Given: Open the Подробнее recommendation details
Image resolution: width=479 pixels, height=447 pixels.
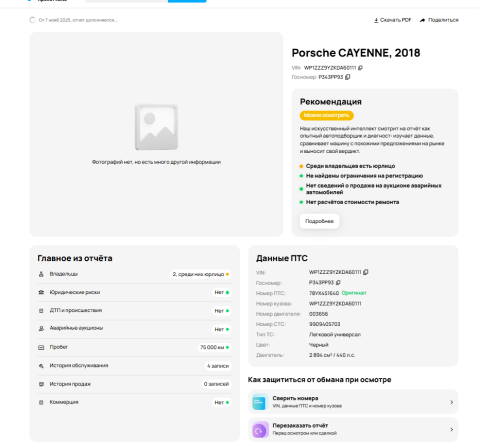Looking at the screenshot, I should point(319,221).
